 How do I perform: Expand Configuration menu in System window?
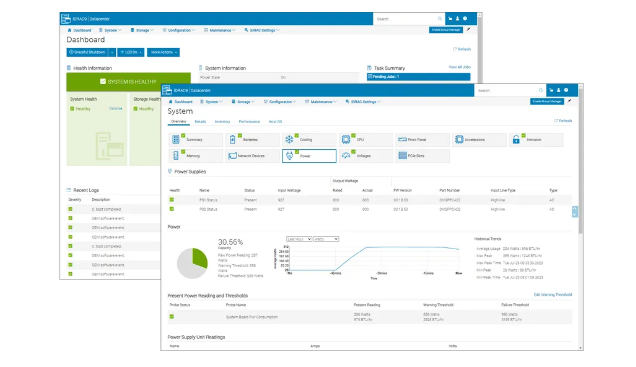280,102
